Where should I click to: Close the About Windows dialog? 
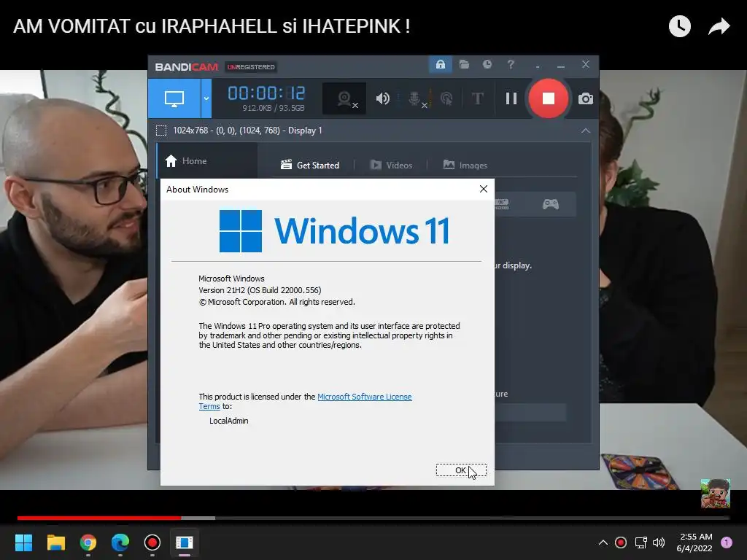click(x=483, y=189)
